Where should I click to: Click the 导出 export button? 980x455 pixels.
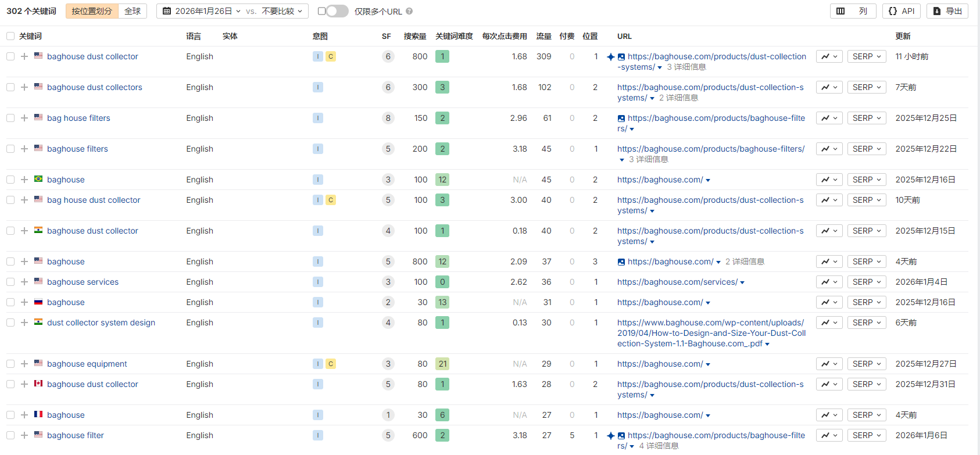947,11
